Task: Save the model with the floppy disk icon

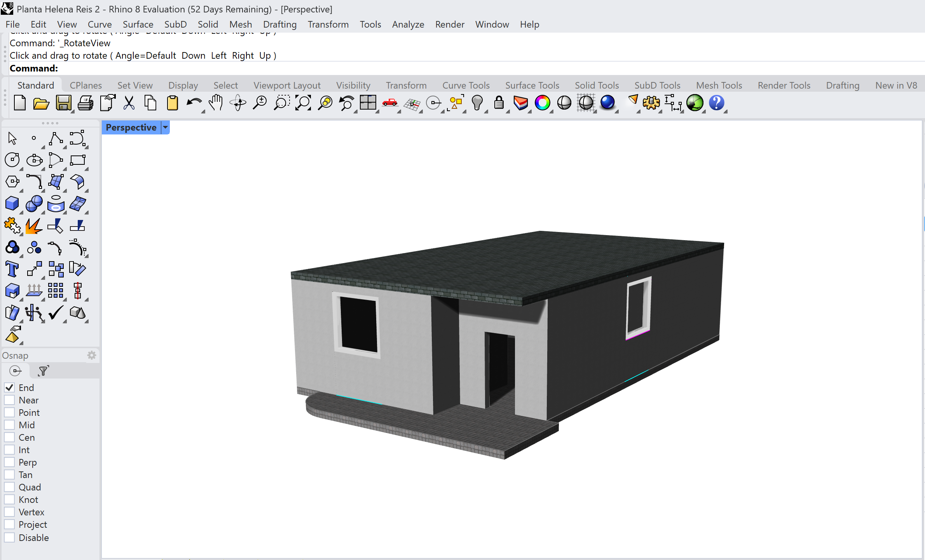Action: click(x=63, y=103)
